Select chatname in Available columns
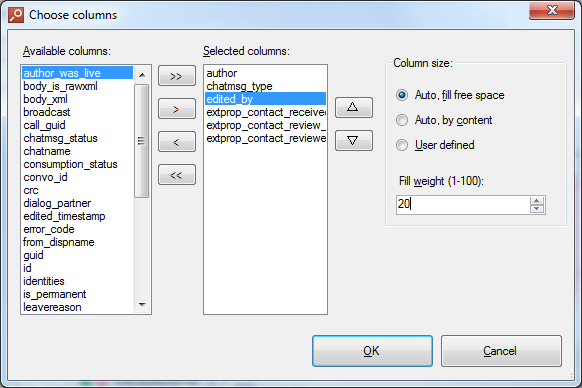This screenshot has width=582, height=388. pyautogui.click(x=77, y=151)
